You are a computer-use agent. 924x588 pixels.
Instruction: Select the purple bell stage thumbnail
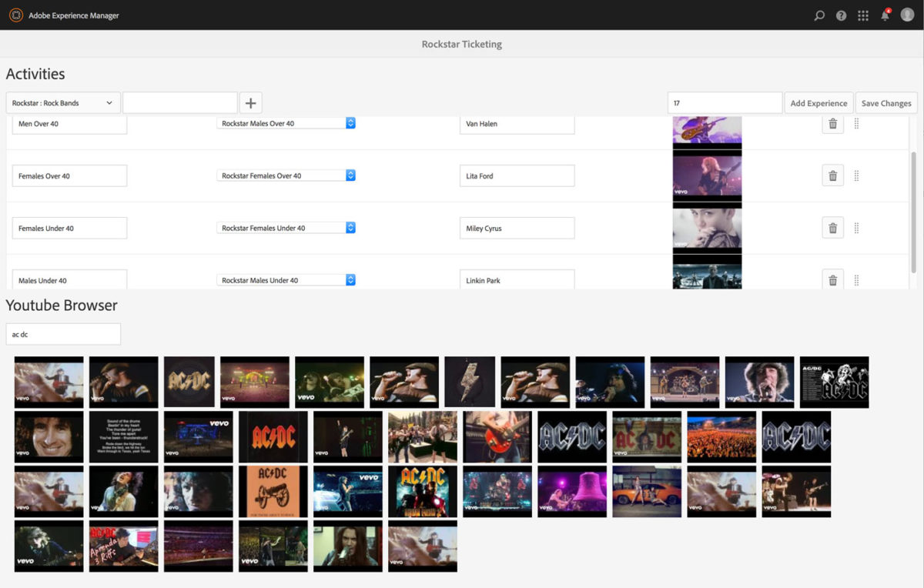tap(572, 491)
